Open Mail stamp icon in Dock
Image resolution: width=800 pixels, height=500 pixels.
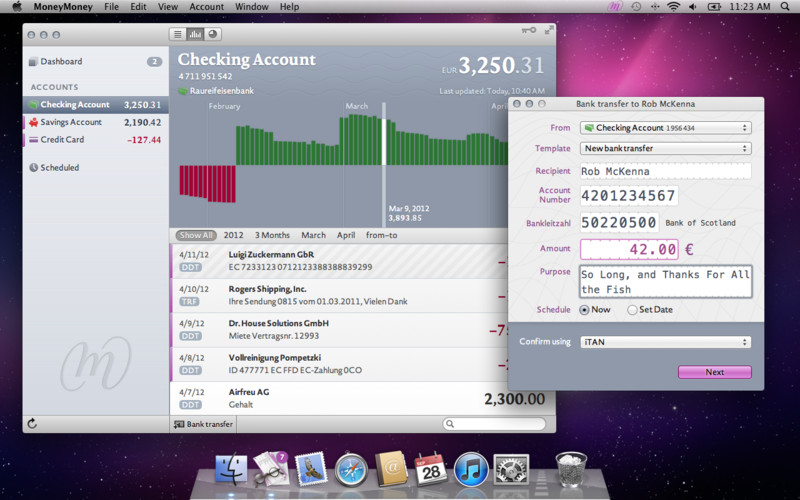click(x=311, y=468)
